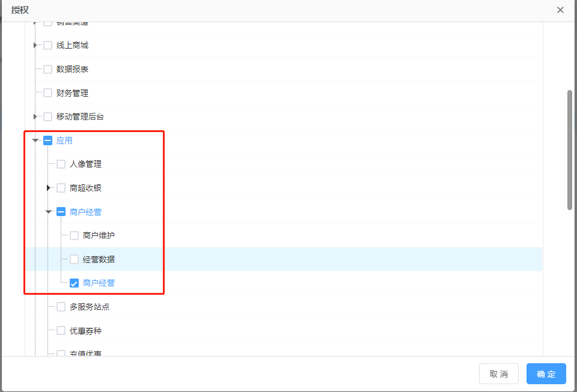Click the 商超收银 tree item label
577x392 pixels.
click(x=85, y=188)
